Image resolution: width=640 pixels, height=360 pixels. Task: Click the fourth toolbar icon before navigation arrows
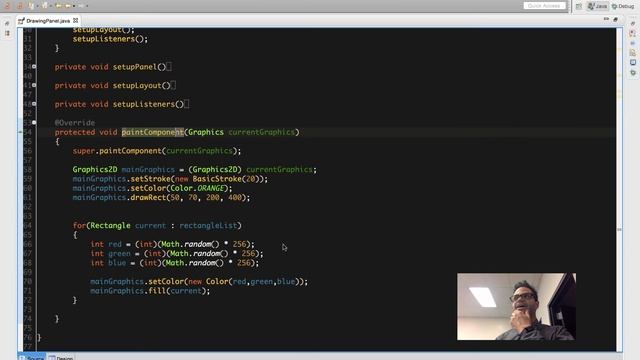tap(44, 6)
